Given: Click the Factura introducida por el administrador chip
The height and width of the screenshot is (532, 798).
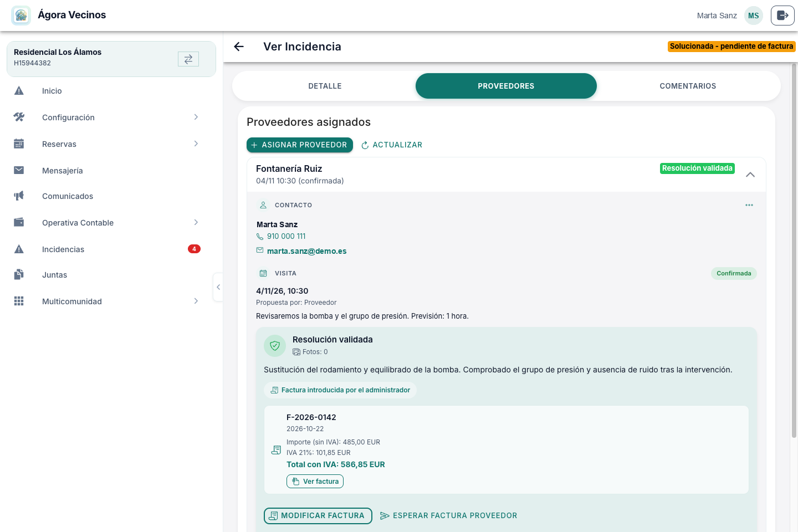Looking at the screenshot, I should 340,390.
